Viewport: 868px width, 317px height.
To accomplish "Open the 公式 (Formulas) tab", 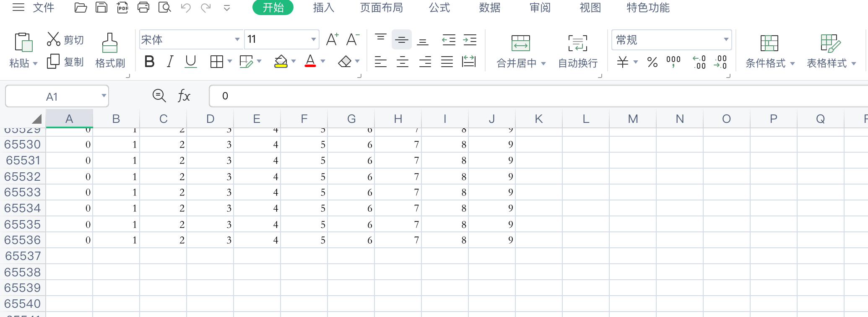I will click(439, 8).
